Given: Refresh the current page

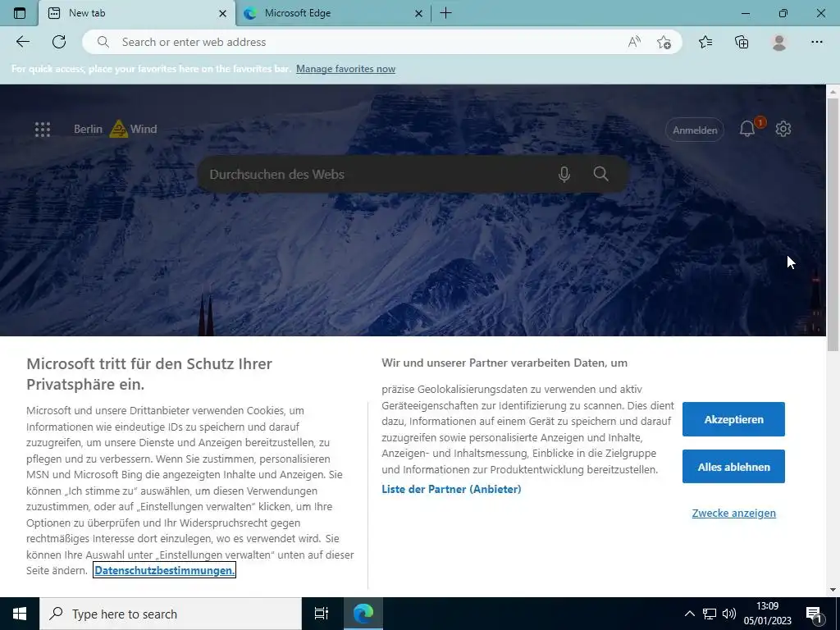Looking at the screenshot, I should point(59,42).
